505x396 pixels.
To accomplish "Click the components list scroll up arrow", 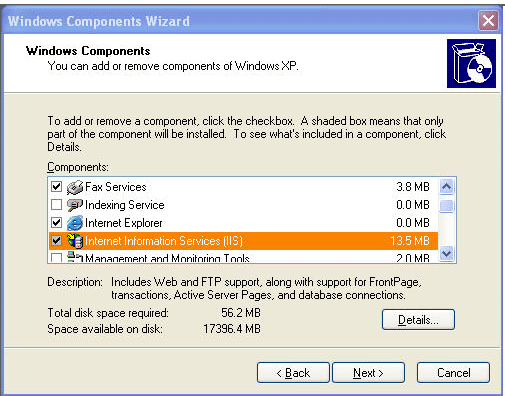I will point(447,187).
